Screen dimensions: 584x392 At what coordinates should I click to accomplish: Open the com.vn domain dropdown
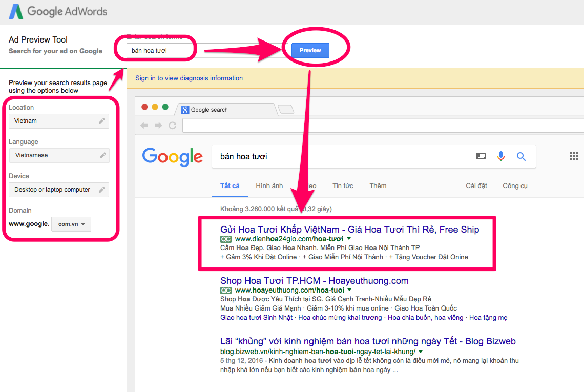tap(71, 224)
